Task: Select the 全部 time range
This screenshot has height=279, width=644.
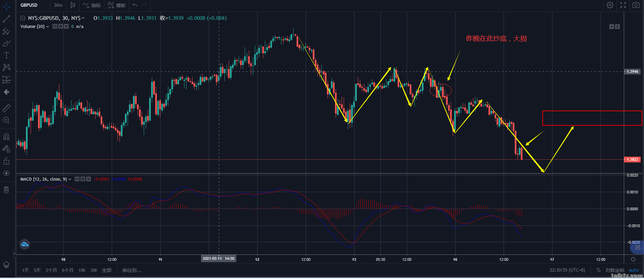Action: 107,270
